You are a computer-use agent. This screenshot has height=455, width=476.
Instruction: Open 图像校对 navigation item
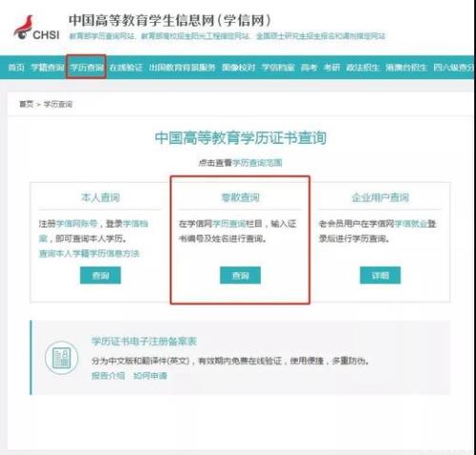pos(239,68)
